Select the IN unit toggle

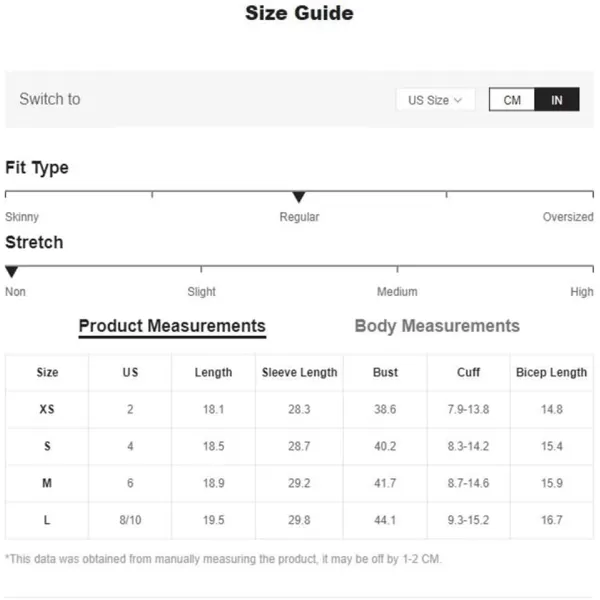point(557,100)
